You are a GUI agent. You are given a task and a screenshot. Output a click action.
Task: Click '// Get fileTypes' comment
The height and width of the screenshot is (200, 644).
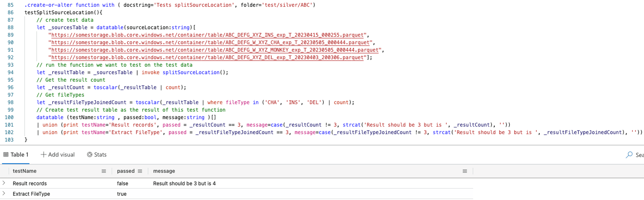click(60, 95)
